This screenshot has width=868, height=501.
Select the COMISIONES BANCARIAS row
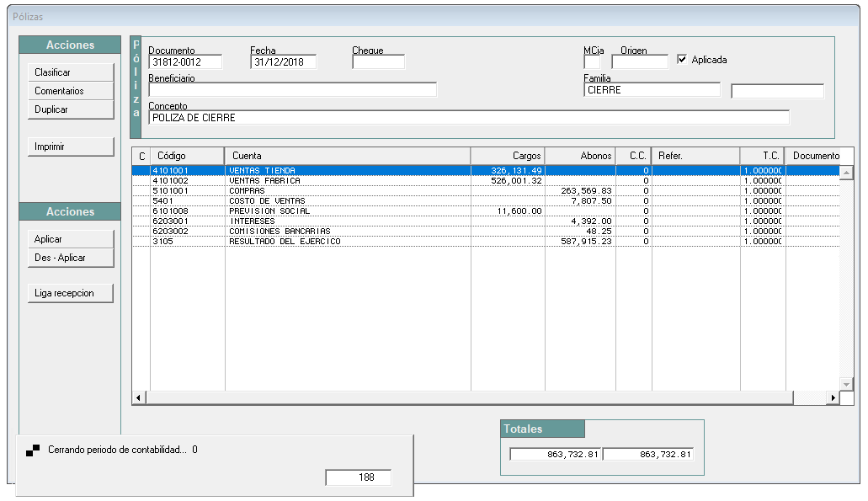pyautogui.click(x=486, y=232)
